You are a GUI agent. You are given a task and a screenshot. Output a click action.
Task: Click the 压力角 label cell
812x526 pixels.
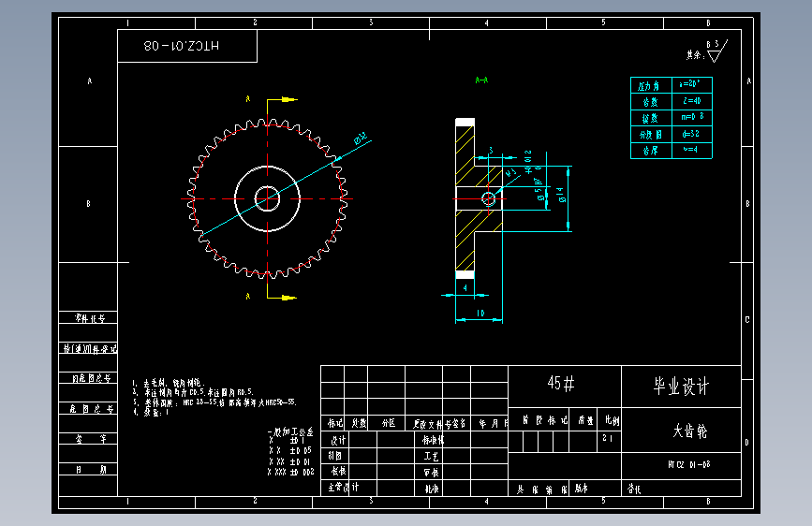pyautogui.click(x=651, y=85)
